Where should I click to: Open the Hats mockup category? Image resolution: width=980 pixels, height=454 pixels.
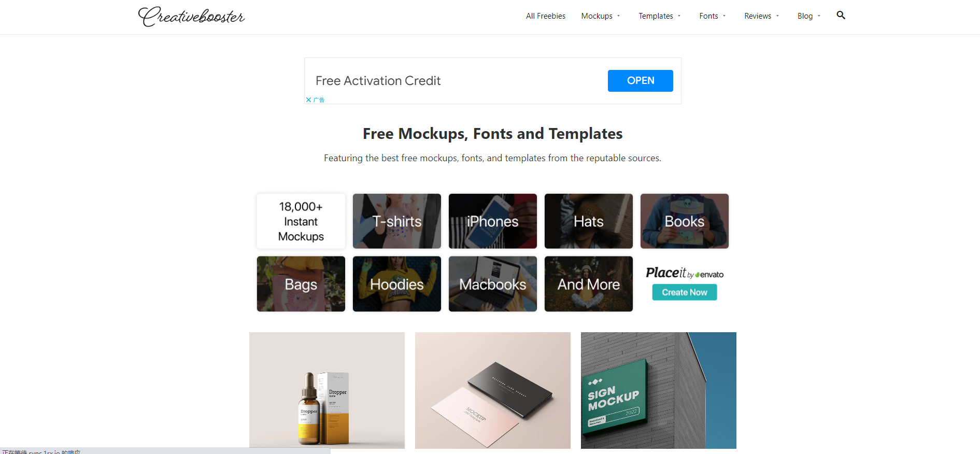(589, 221)
